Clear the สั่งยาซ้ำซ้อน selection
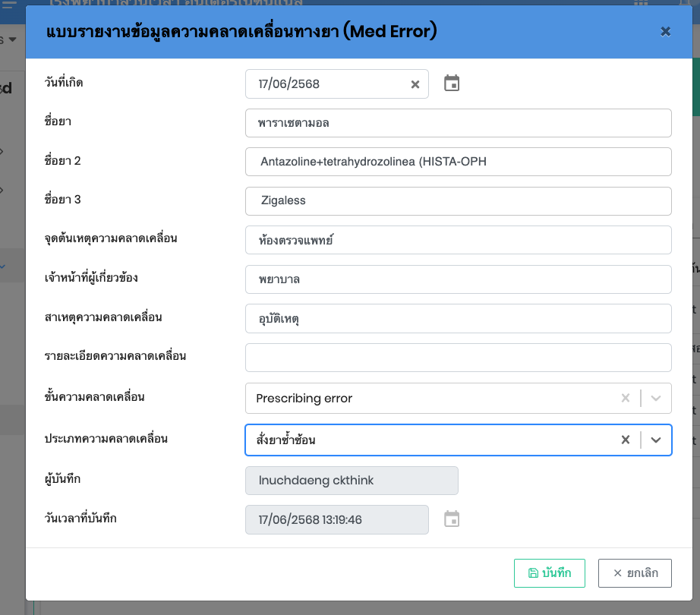 click(x=626, y=440)
